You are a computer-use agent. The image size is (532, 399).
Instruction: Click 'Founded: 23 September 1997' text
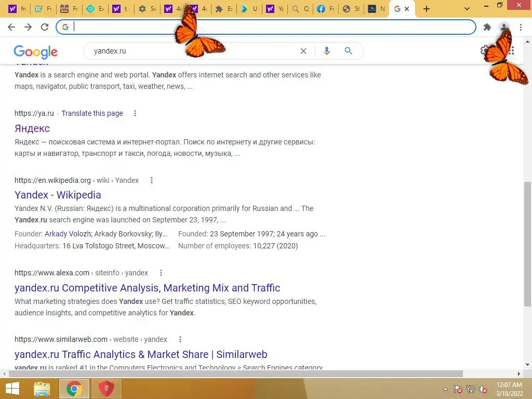pos(252,234)
